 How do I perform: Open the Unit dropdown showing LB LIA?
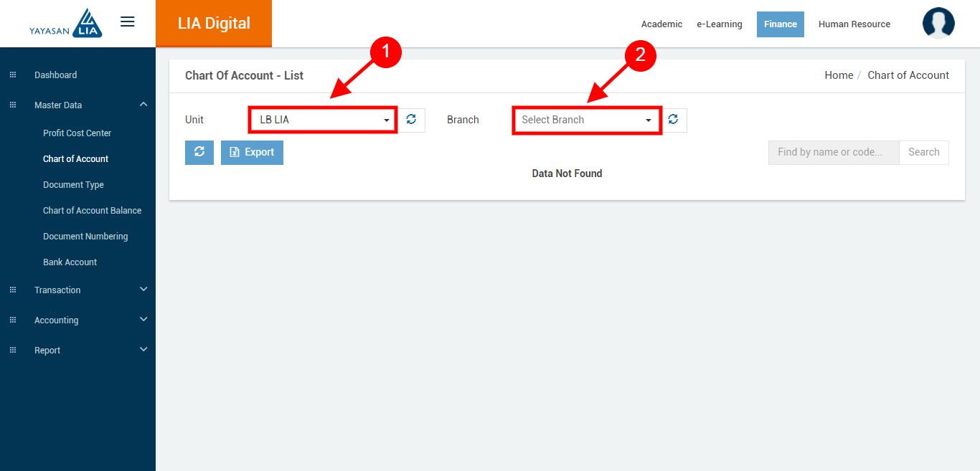click(x=323, y=120)
